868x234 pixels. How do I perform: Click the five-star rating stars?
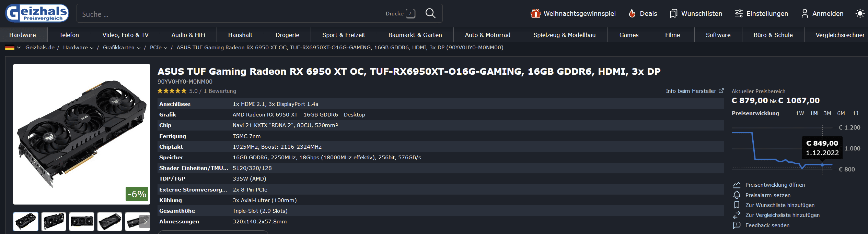172,91
